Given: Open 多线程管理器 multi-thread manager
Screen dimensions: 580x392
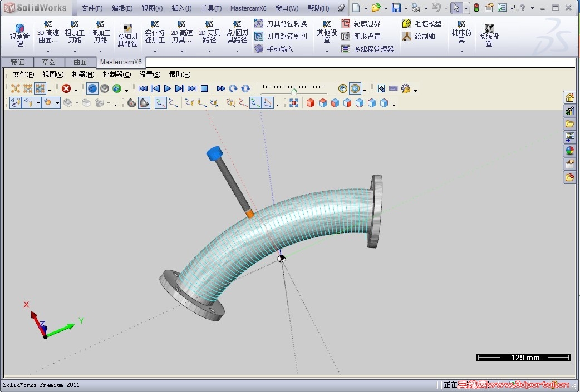Looking at the screenshot, I should tap(367, 49).
